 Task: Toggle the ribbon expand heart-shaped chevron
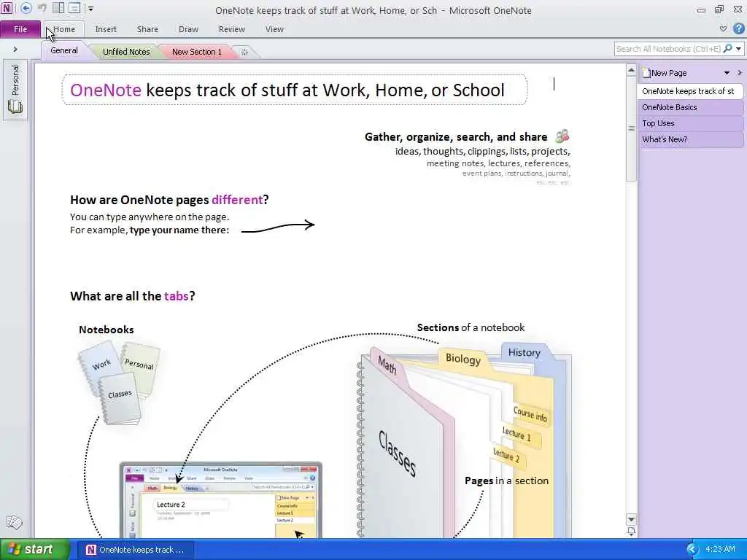pos(723,28)
